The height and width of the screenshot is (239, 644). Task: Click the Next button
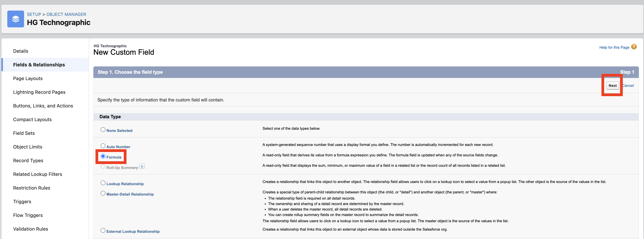click(612, 86)
